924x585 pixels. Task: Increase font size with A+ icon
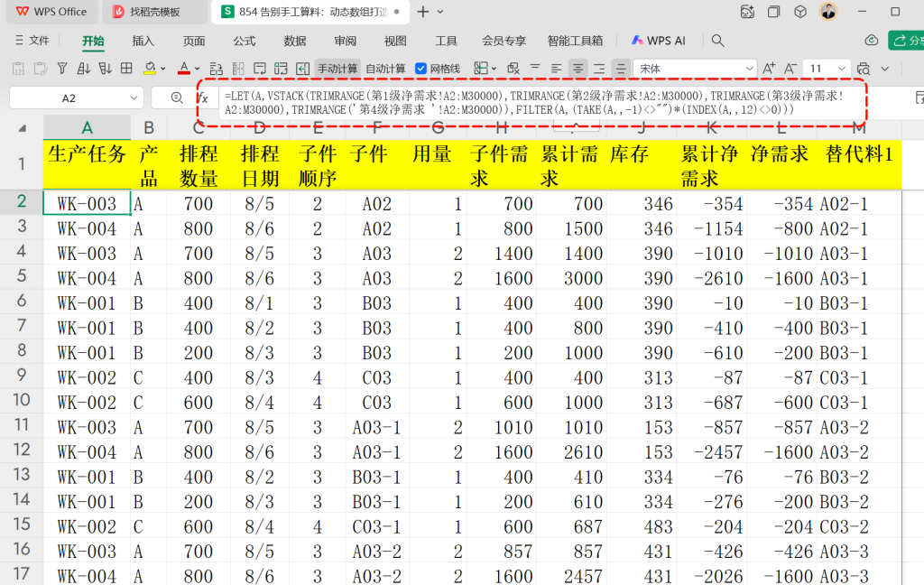tap(769, 69)
